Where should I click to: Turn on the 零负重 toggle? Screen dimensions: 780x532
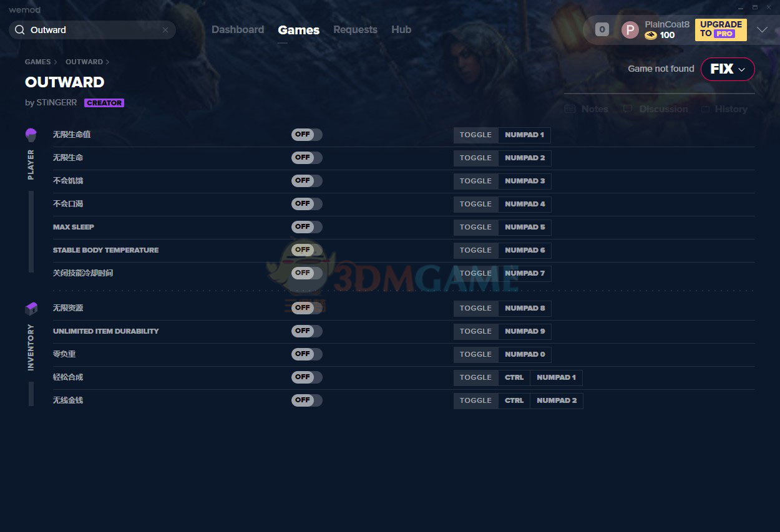coord(306,354)
